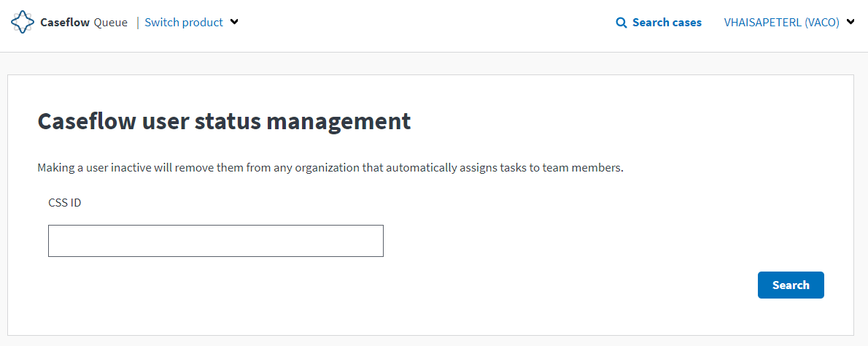Click the Caseflow user status management heading
Viewport: 868px width, 346px height.
[x=224, y=121]
